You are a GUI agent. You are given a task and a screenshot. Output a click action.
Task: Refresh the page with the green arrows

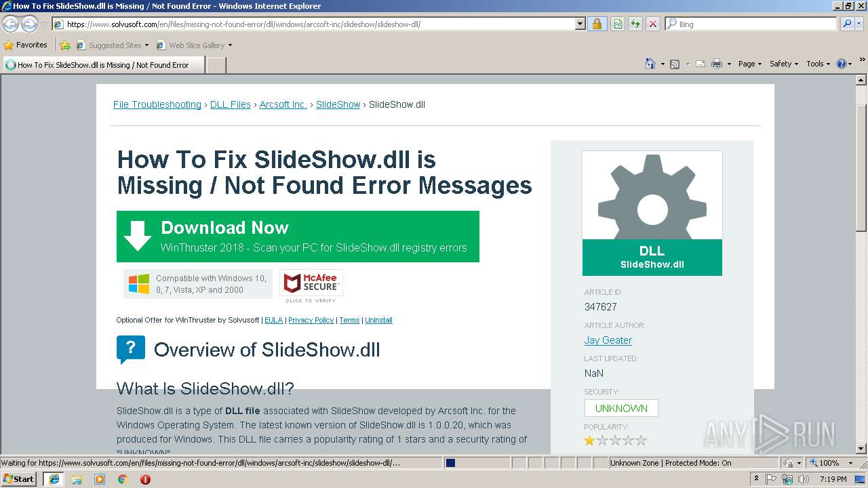pyautogui.click(x=635, y=24)
